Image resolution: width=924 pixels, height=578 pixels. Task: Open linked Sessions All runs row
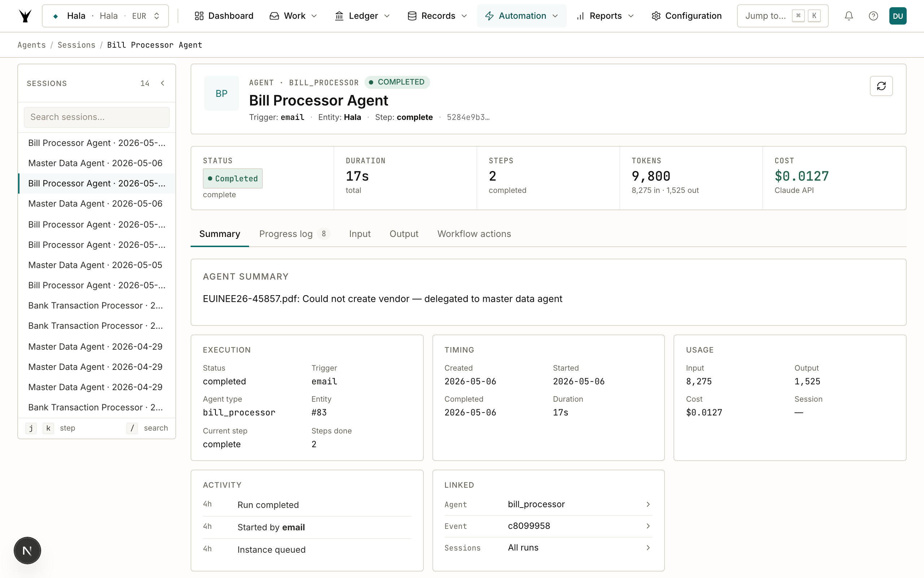click(x=548, y=548)
